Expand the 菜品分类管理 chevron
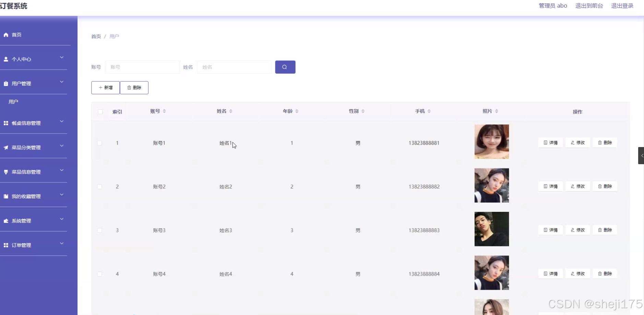 (62, 146)
